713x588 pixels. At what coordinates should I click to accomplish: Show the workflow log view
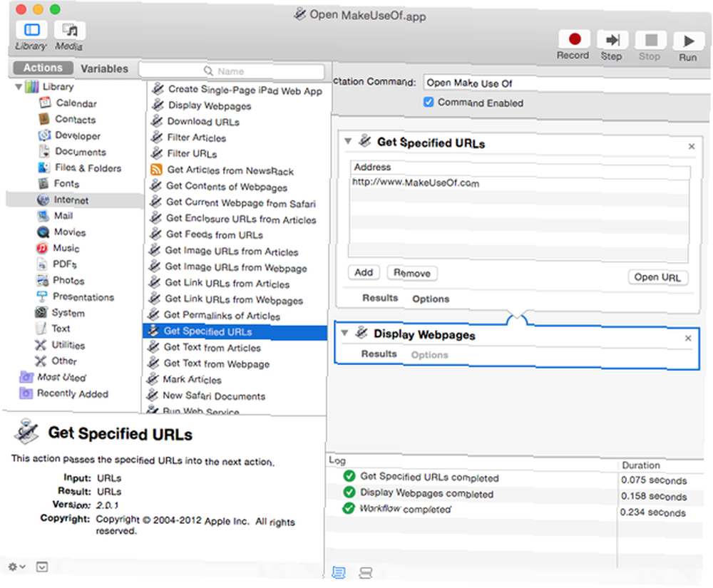click(x=339, y=572)
